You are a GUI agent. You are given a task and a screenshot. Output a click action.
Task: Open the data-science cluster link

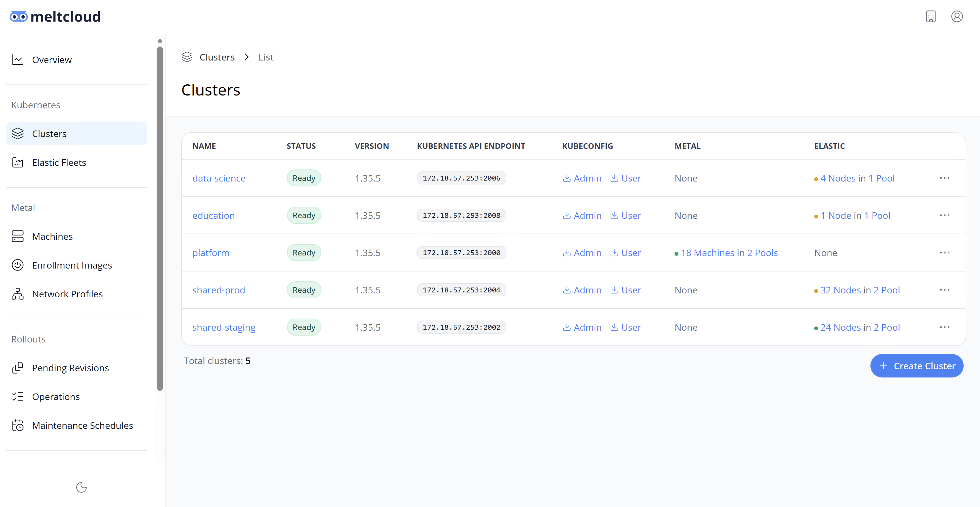(x=219, y=178)
